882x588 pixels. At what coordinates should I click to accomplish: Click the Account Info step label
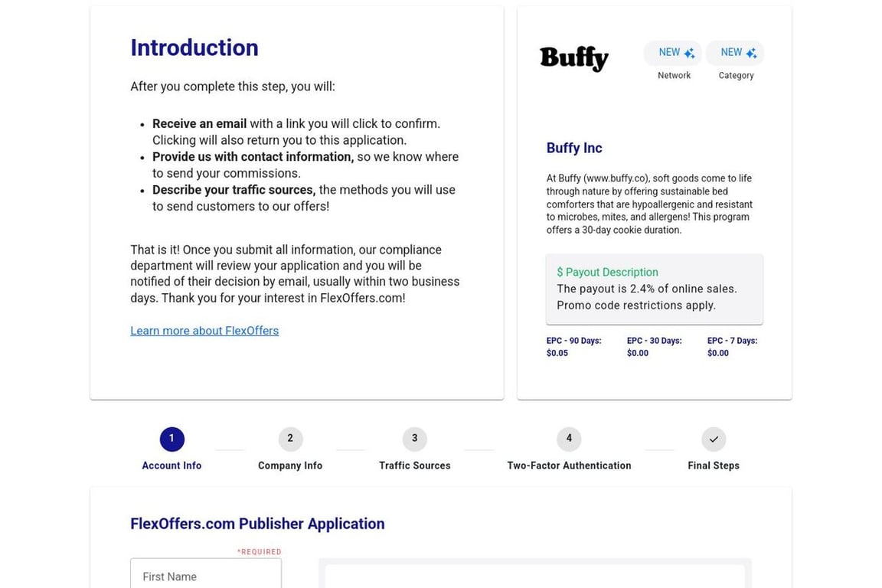coord(171,465)
